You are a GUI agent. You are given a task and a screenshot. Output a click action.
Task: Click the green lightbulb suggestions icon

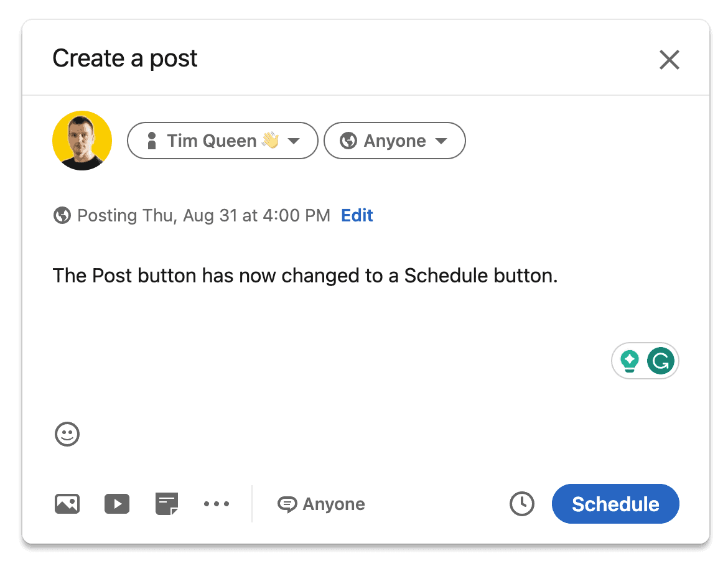(630, 360)
